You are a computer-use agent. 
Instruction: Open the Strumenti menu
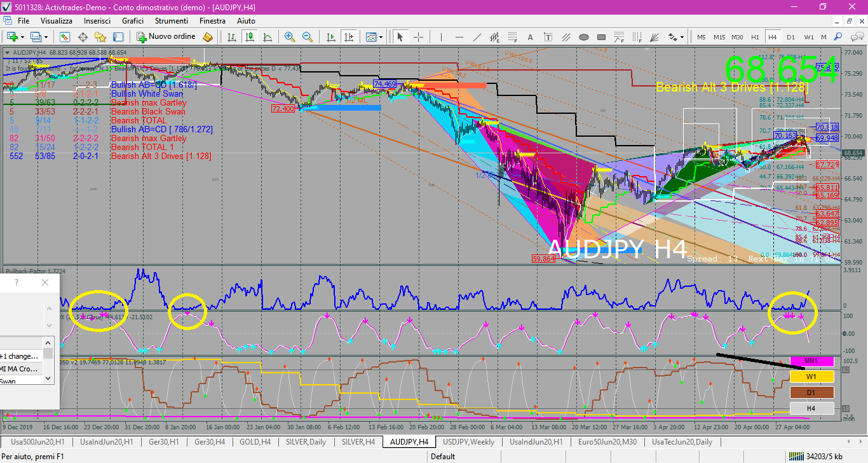pos(172,21)
